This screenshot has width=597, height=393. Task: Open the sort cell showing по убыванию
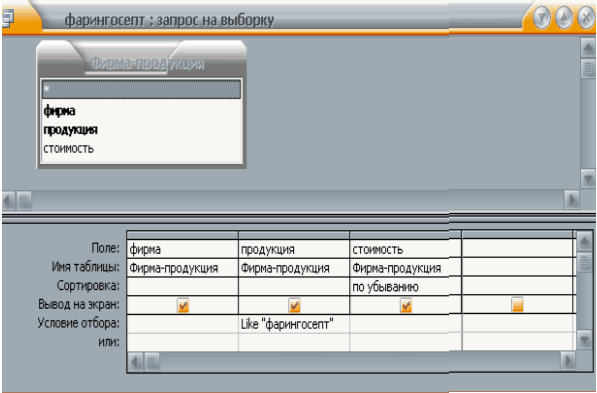coord(405,286)
